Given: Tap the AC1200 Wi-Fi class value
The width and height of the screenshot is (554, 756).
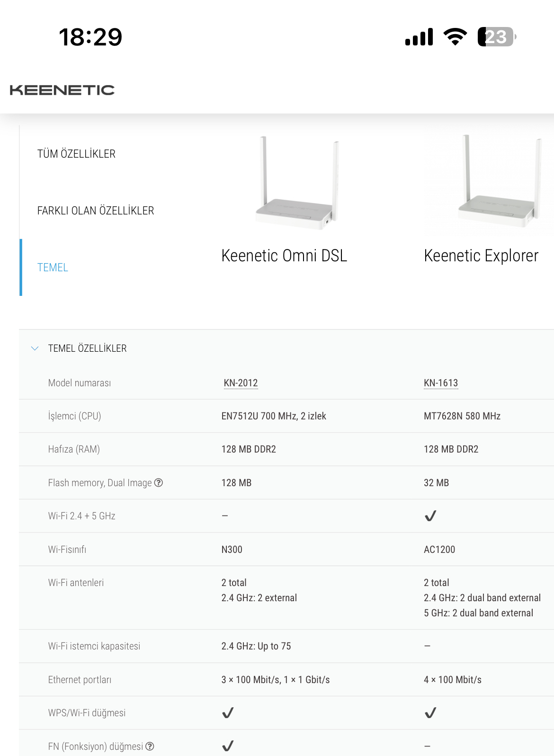Looking at the screenshot, I should pos(439,550).
